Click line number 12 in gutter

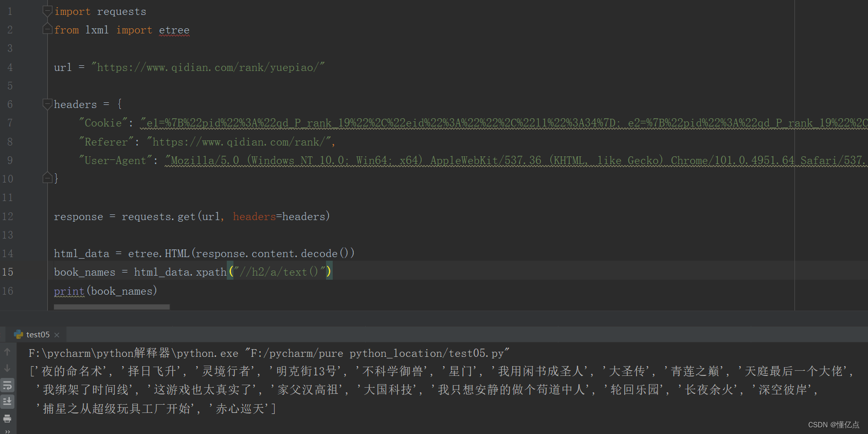[x=8, y=216]
